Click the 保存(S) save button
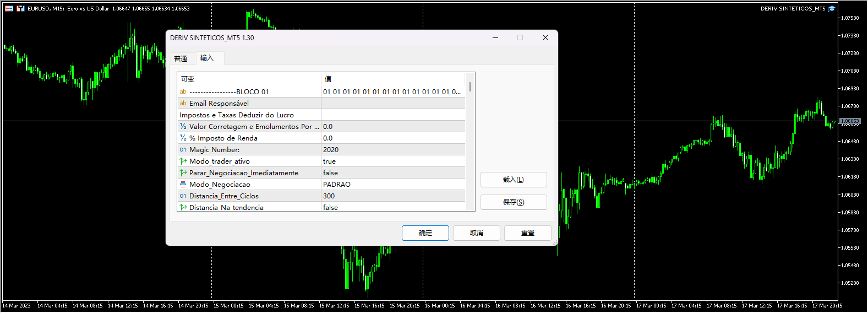 click(513, 202)
